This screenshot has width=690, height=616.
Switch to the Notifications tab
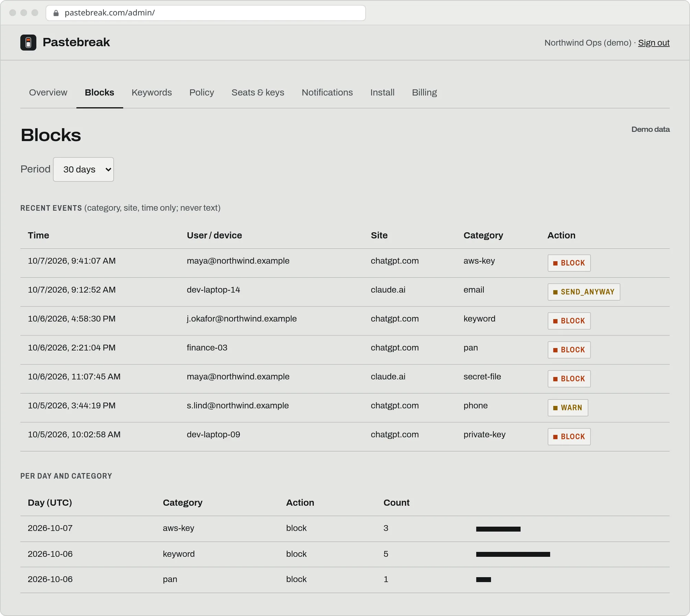point(327,92)
